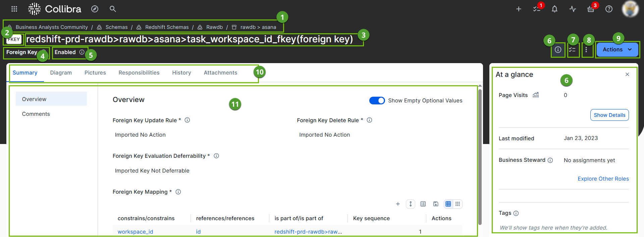Screen dimensions: 644x237
Task: Click the Explore Other Roles link
Action: 603,179
